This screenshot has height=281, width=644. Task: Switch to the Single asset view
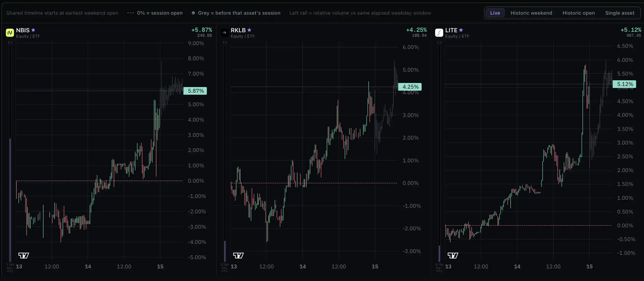619,13
